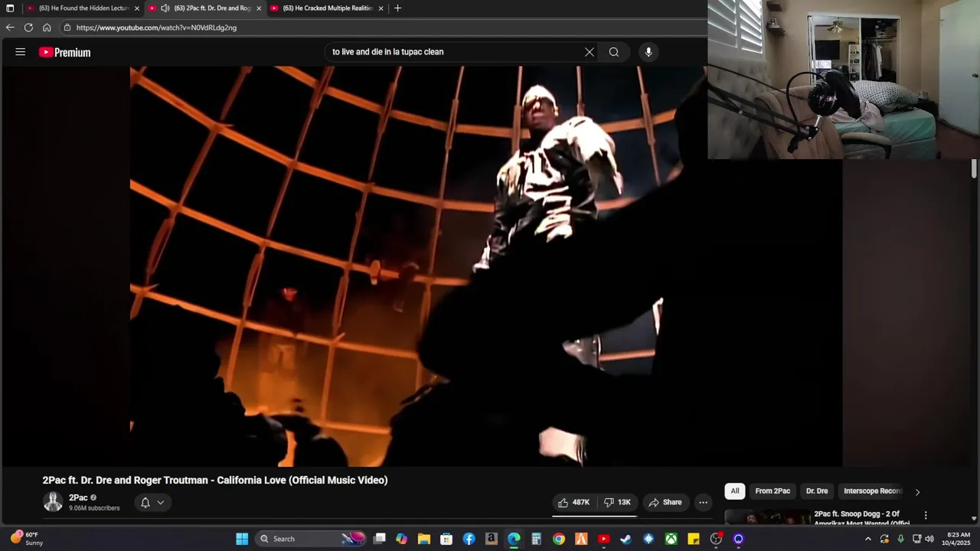980x551 pixels.
Task: Run search with magnifier button
Action: [x=614, y=52]
